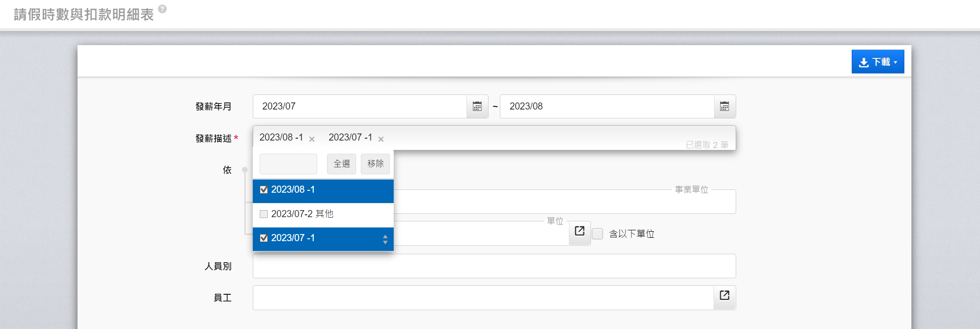
Task: Click 移除 to clear selections
Action: (375, 164)
